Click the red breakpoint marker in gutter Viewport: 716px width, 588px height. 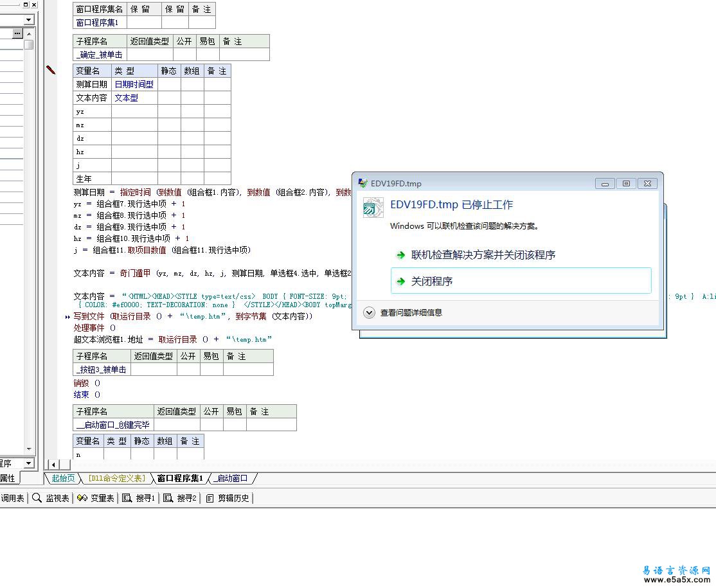click(x=51, y=70)
